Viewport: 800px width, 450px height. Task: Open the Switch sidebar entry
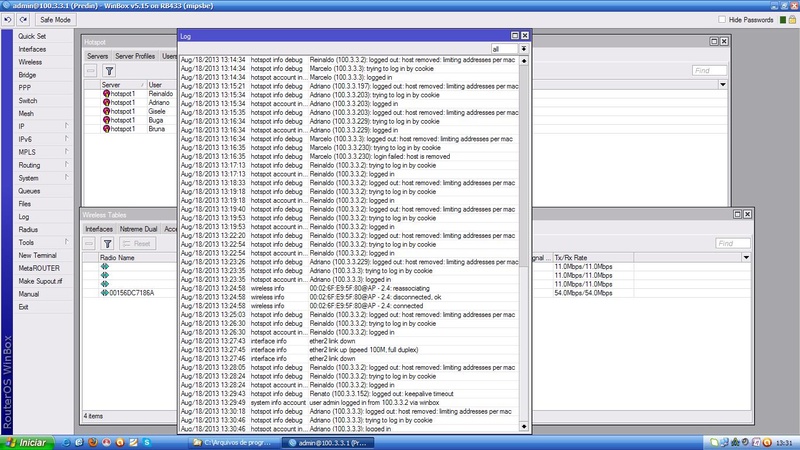pos(28,101)
